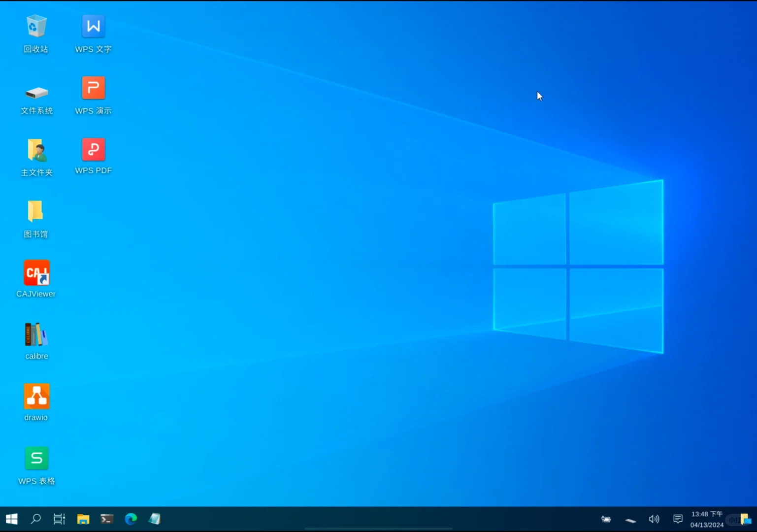757x532 pixels.
Task: Open taskbar search magnifier
Action: pos(35,519)
